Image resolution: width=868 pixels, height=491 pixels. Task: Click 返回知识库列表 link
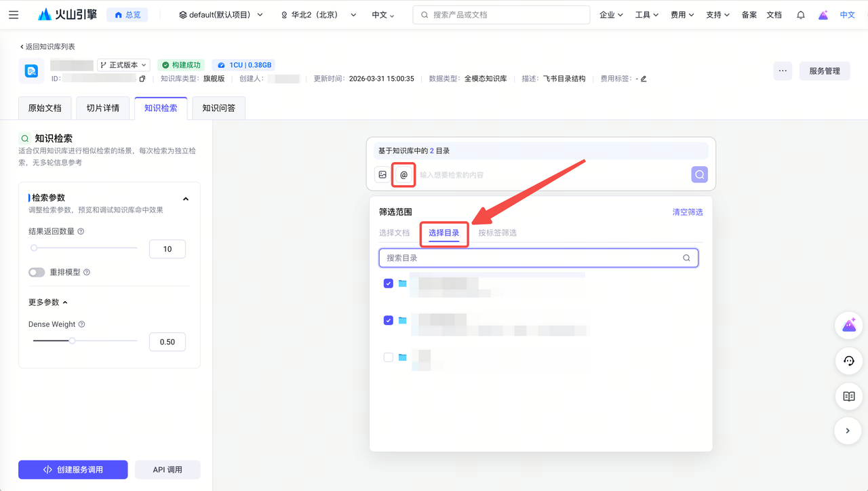(x=47, y=47)
